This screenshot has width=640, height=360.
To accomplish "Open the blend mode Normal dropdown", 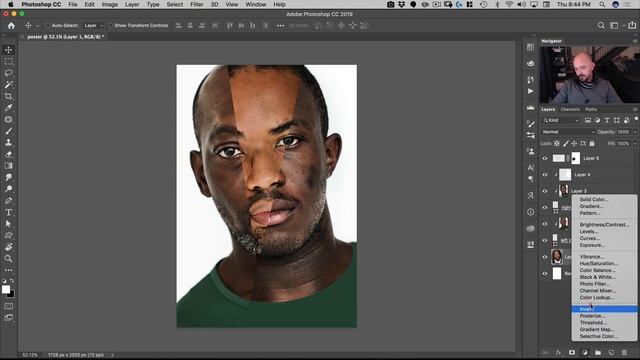I will (568, 132).
